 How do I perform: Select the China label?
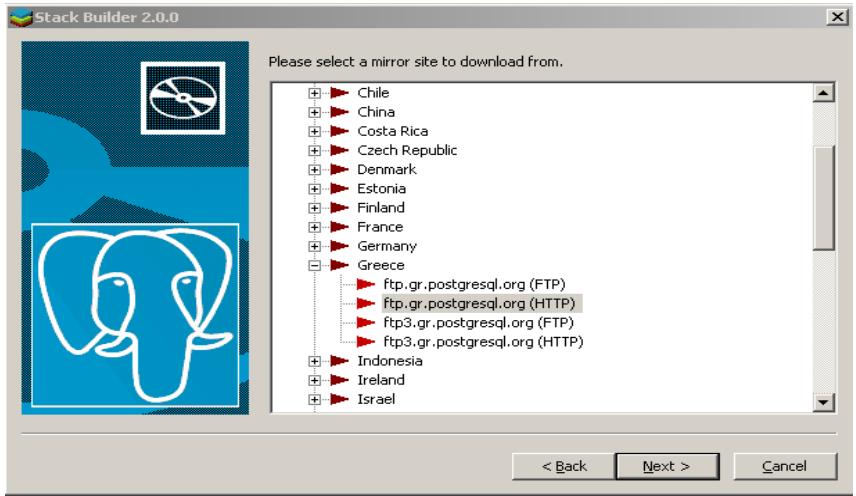pyautogui.click(x=376, y=112)
